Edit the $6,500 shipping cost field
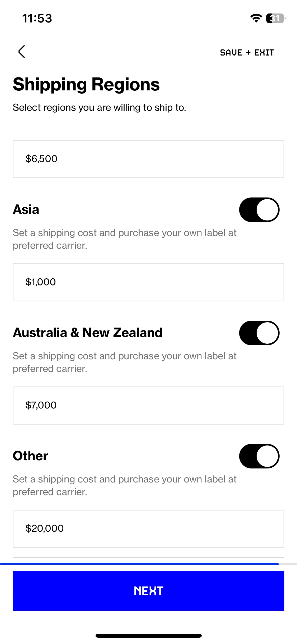 tap(148, 159)
